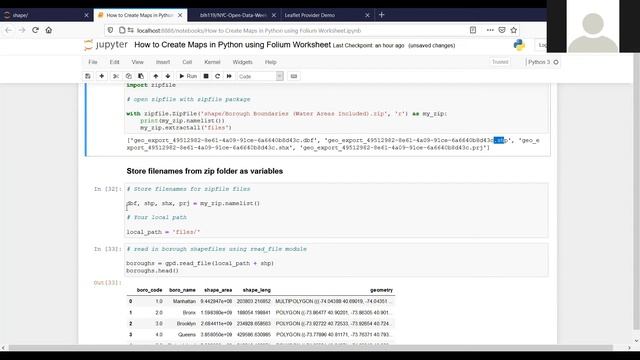Open the Edit menu
640x360 pixels.
point(114,62)
